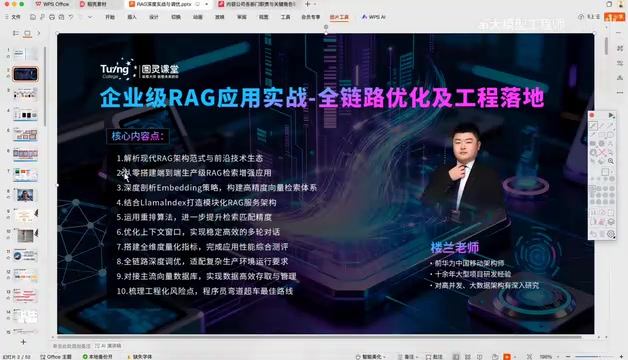Select the pen tool in annotation palette
Viewport: 628px width, 360px height.
click(593, 125)
